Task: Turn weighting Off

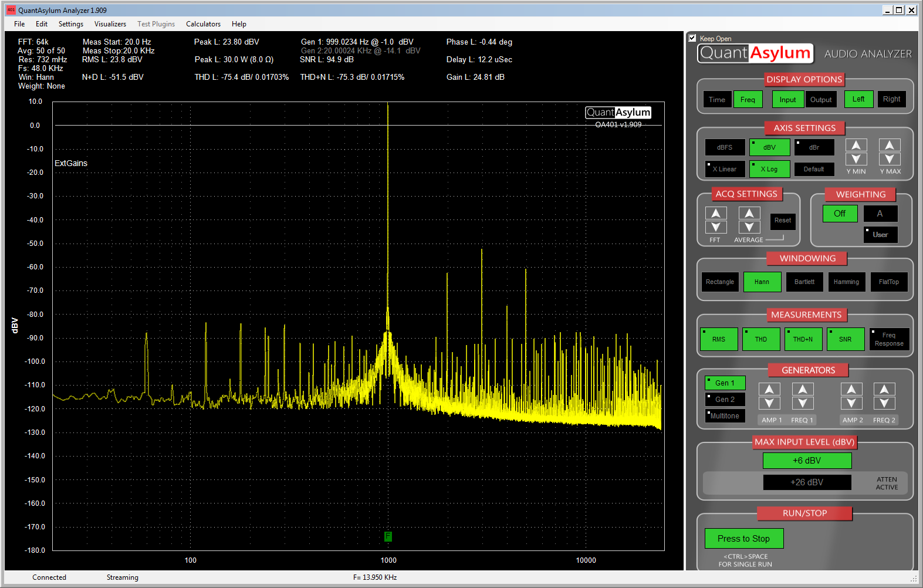Action: [840, 214]
